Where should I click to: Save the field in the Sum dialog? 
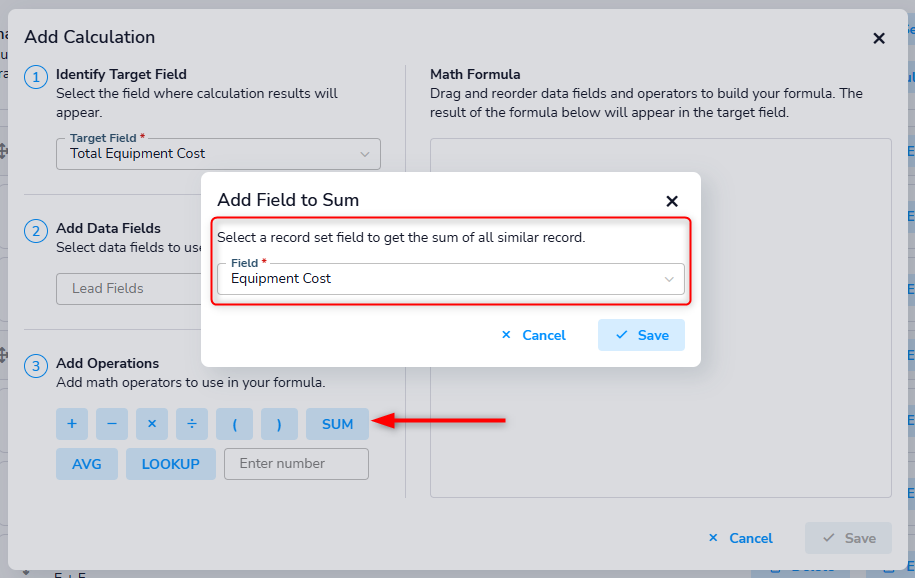click(x=641, y=335)
